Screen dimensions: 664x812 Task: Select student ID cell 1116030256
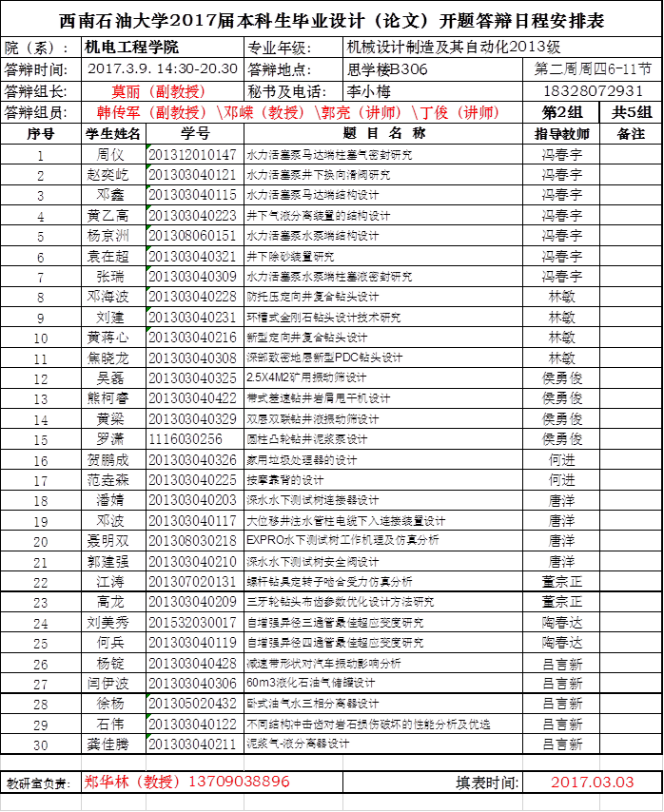pyautogui.click(x=195, y=439)
